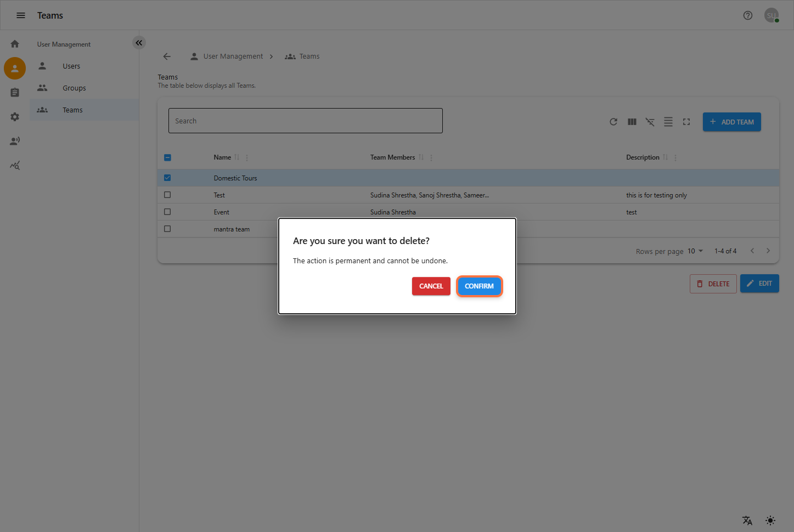Confirm the delete action
794x532 pixels.
(x=479, y=286)
